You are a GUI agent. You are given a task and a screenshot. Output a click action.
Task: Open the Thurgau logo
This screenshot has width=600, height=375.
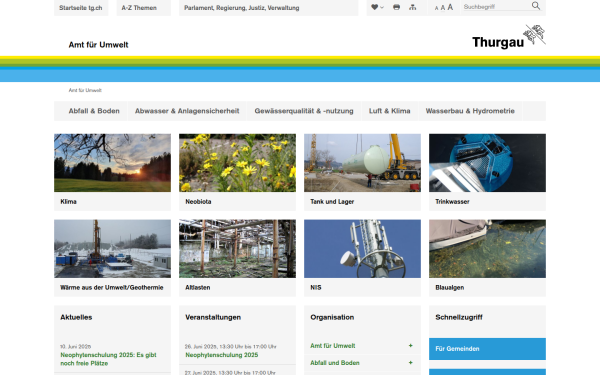click(509, 37)
